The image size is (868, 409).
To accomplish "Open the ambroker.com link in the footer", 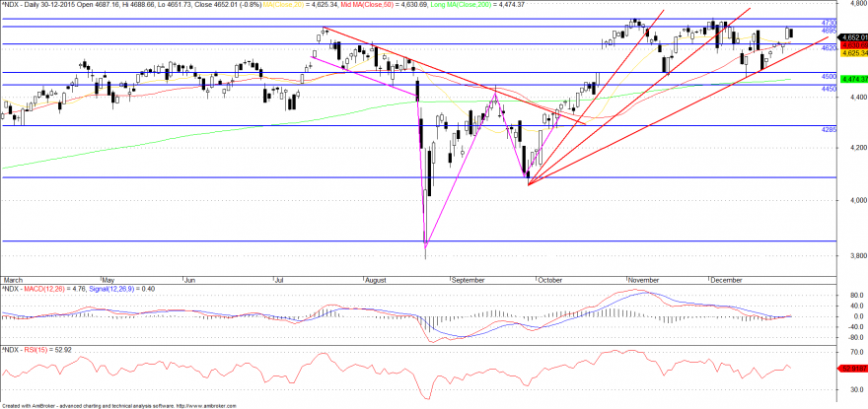I will click(206, 406).
